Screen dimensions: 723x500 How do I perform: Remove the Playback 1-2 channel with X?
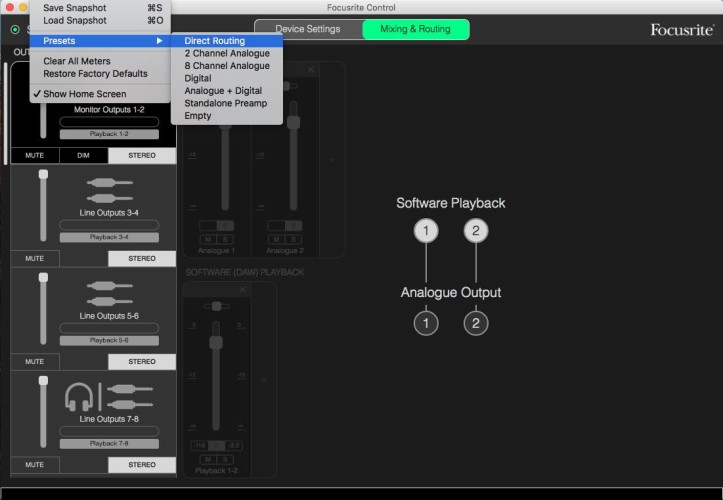click(243, 290)
